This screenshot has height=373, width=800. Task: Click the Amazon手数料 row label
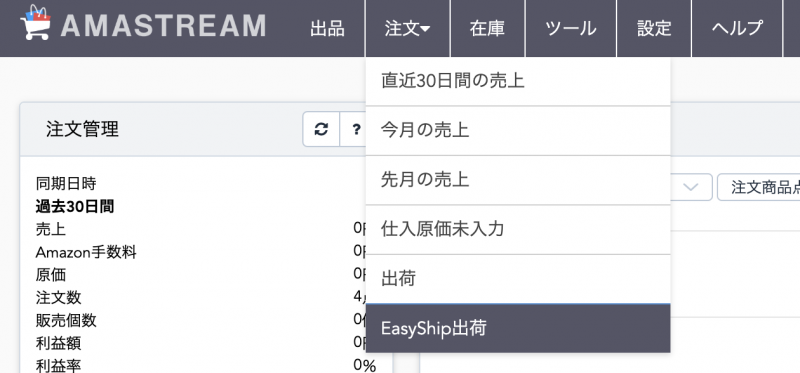tap(86, 252)
